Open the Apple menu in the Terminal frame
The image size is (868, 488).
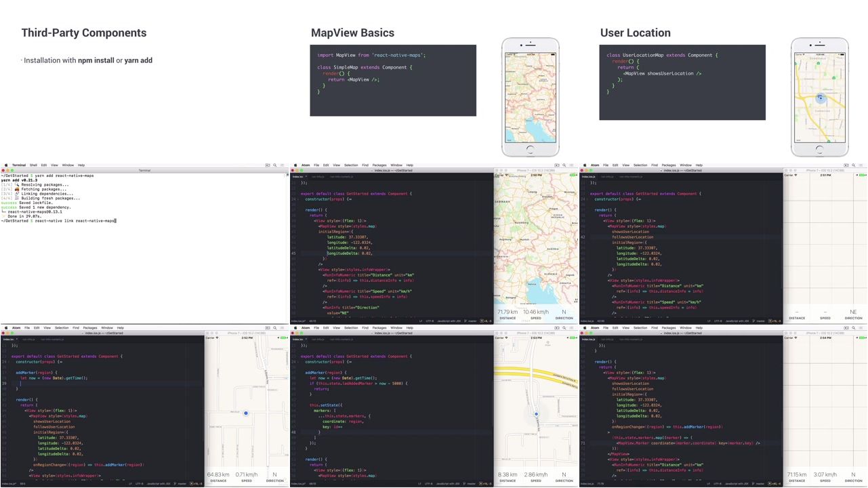pyautogui.click(x=5, y=165)
